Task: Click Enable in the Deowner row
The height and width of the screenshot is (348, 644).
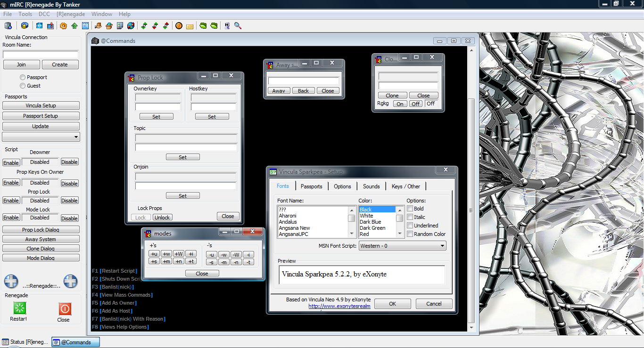Action: click(11, 162)
